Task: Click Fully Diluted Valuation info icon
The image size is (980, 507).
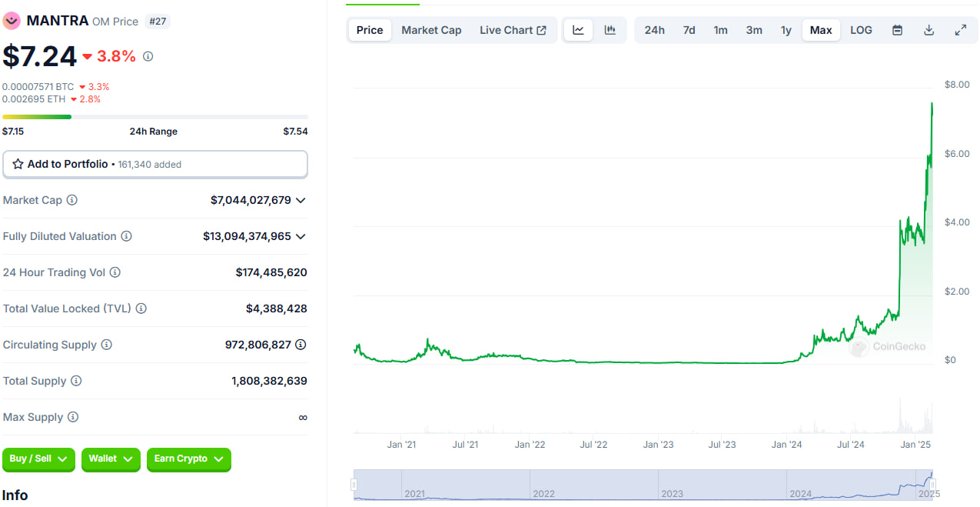Action: (126, 236)
